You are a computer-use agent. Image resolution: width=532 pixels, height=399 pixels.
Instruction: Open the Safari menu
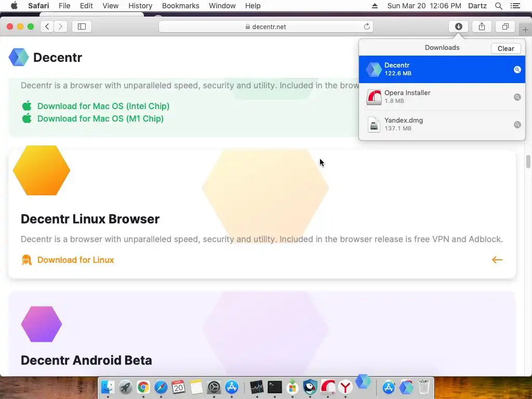[38, 6]
